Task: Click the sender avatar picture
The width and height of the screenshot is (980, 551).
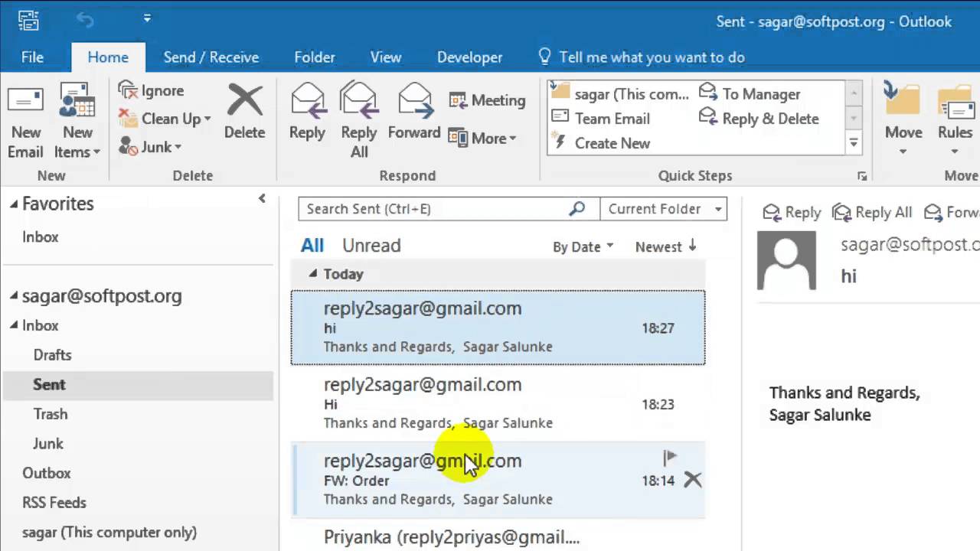Action: 786,260
